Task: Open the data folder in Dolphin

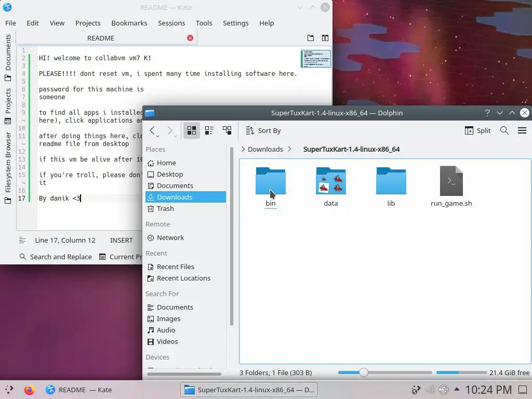Action: 331,187
